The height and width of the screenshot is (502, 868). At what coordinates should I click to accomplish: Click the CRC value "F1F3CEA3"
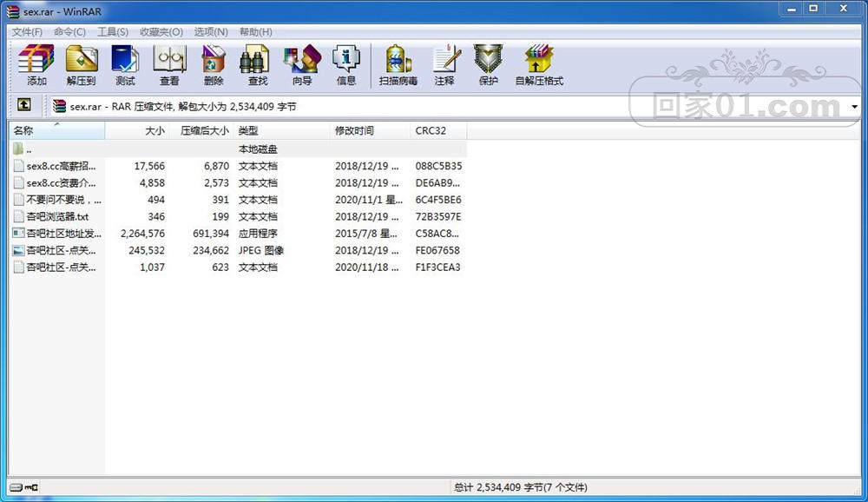[437, 268]
